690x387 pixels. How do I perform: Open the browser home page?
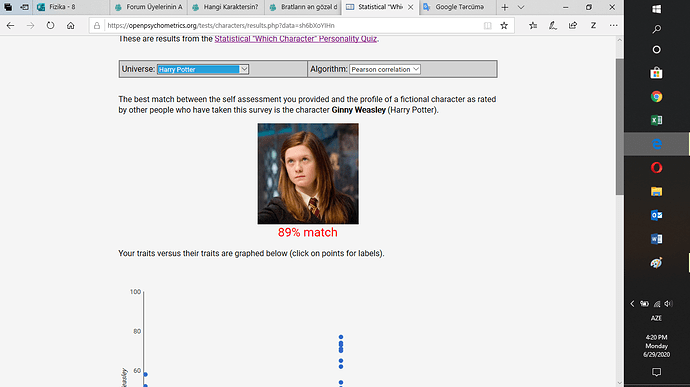point(70,26)
